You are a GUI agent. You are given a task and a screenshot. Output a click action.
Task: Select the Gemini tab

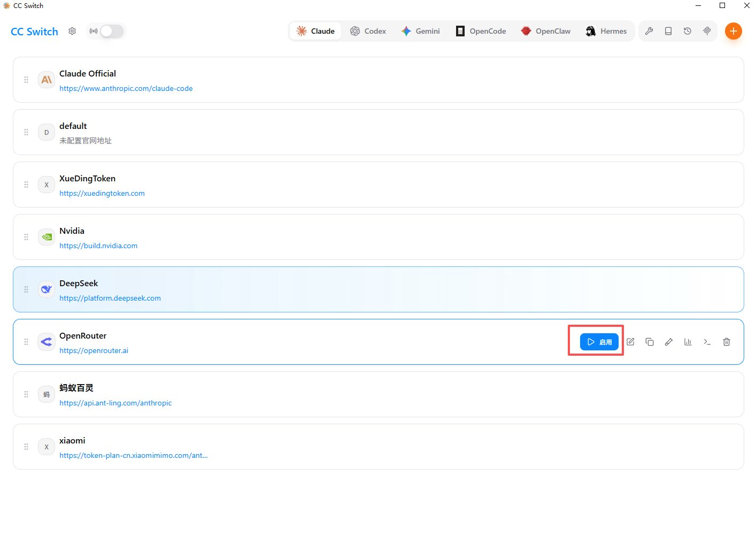pyautogui.click(x=421, y=31)
